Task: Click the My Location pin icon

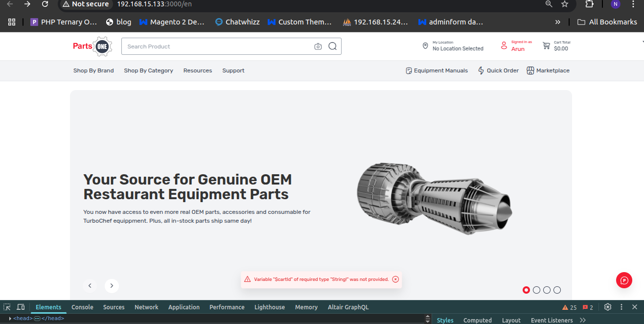Action: coord(425,46)
